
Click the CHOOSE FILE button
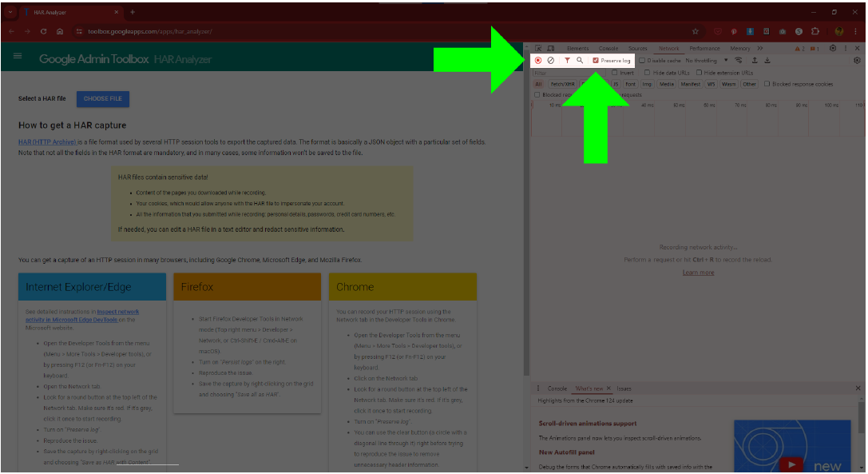(x=103, y=99)
